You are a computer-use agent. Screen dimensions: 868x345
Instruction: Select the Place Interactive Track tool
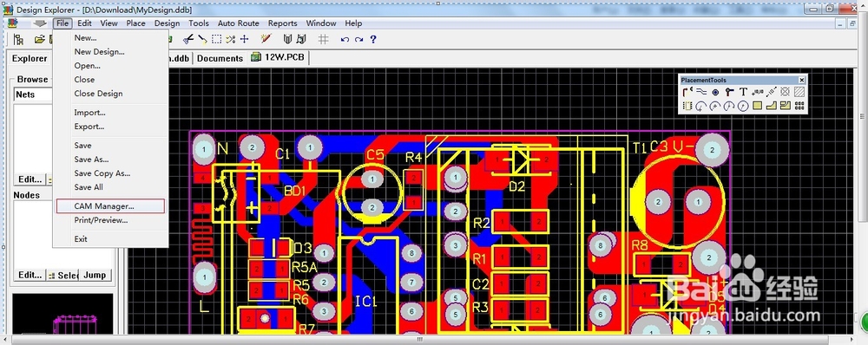point(687,92)
